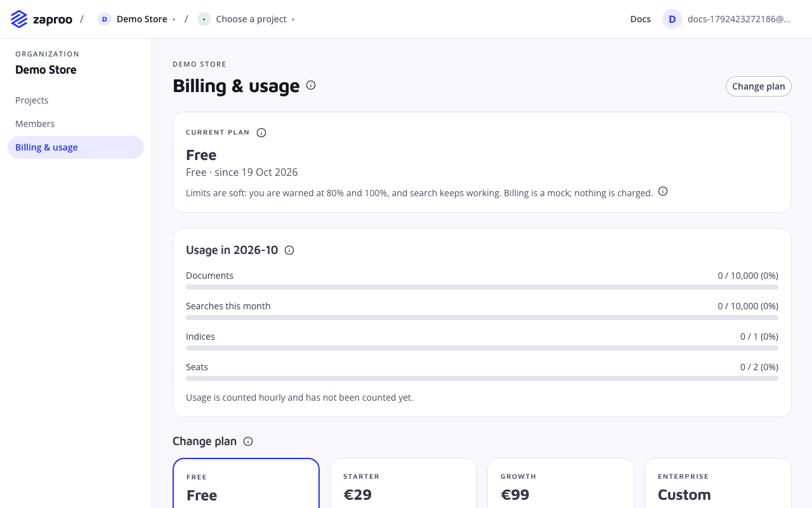The image size is (812, 508).
Task: Click the 'Documents' usage label
Action: point(209,276)
